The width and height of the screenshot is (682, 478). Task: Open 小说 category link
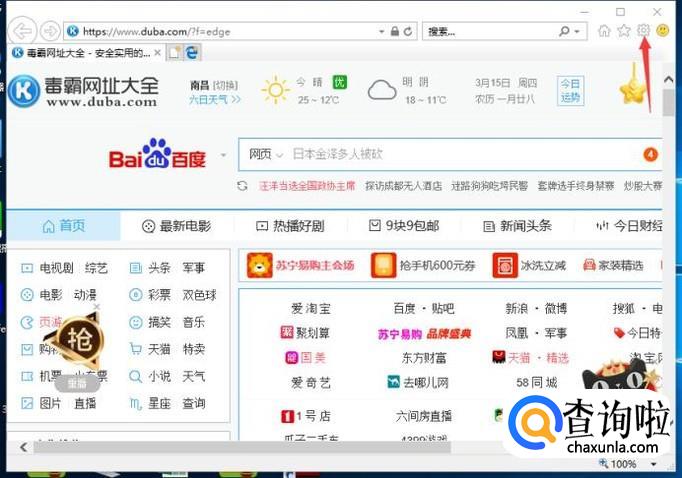[x=159, y=376]
